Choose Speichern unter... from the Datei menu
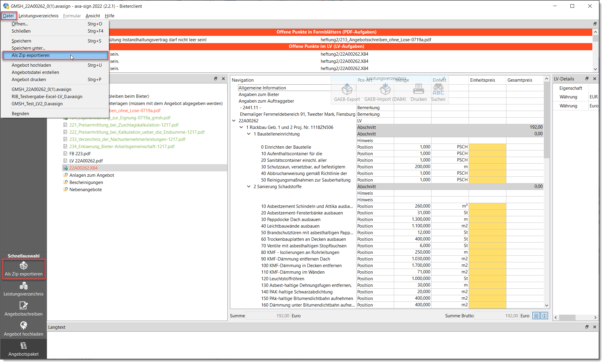604x364 pixels. 55,48
